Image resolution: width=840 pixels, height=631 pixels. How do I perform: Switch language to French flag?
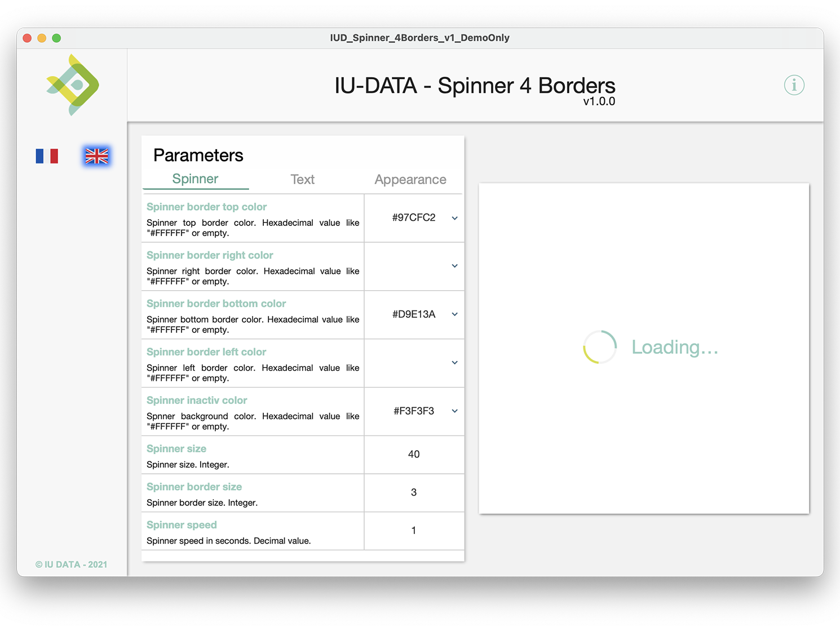click(47, 156)
